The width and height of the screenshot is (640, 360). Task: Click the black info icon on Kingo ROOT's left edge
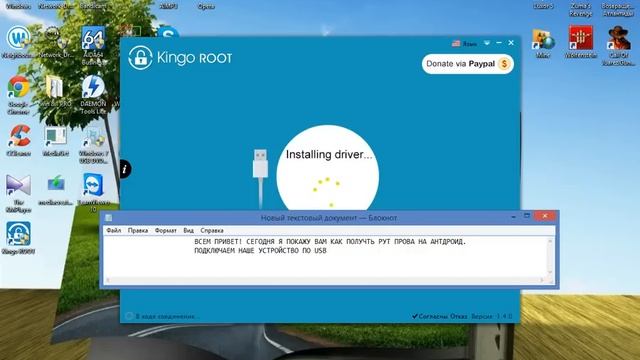point(125,169)
